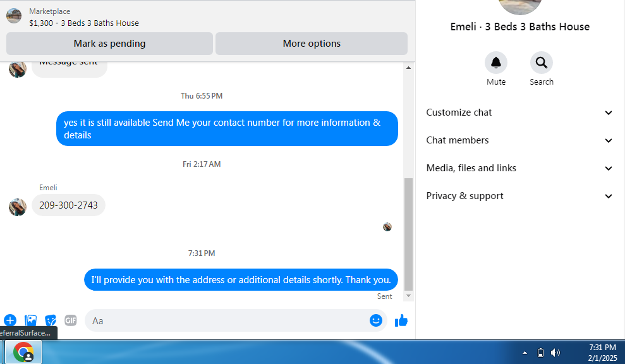
Task: Click the battery power tray icon
Action: 540,353
